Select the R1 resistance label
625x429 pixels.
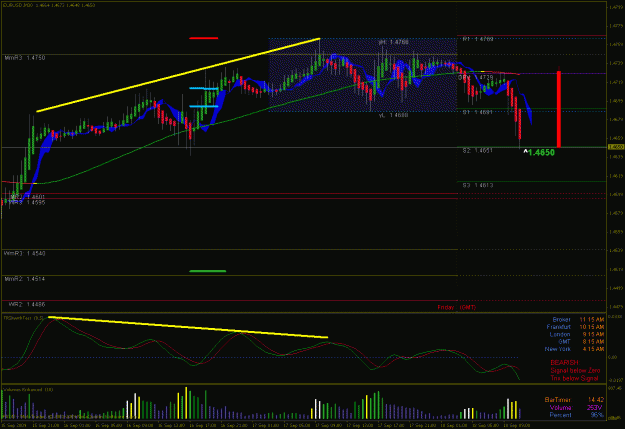pos(478,39)
